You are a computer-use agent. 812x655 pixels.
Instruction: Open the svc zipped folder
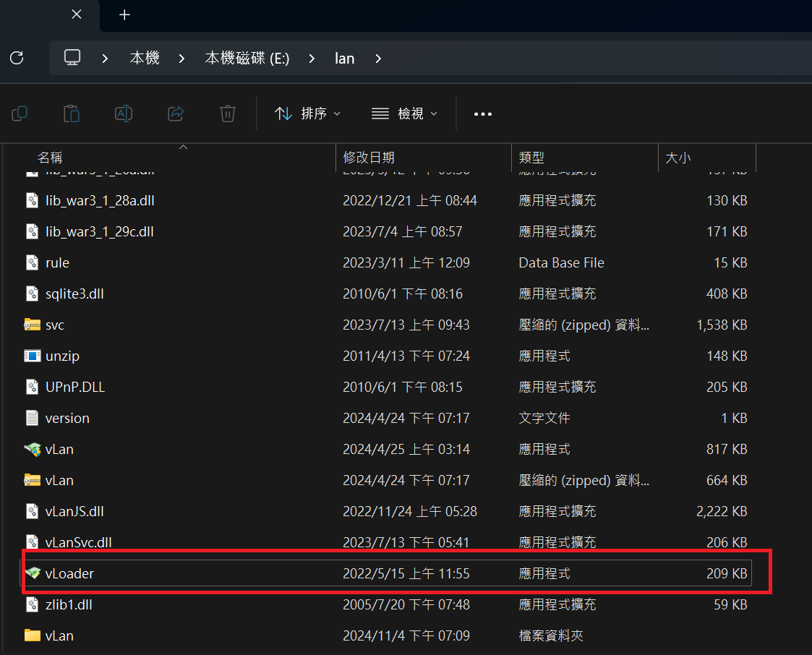coord(55,325)
